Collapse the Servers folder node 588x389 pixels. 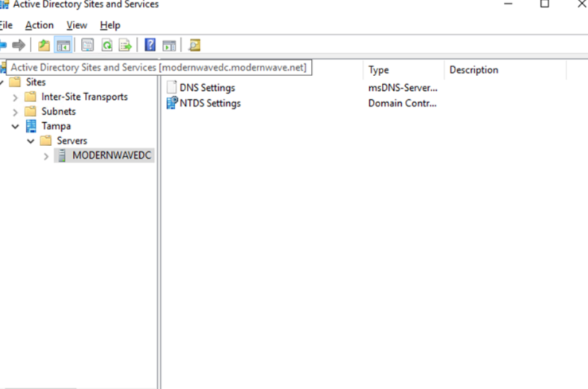coord(31,141)
